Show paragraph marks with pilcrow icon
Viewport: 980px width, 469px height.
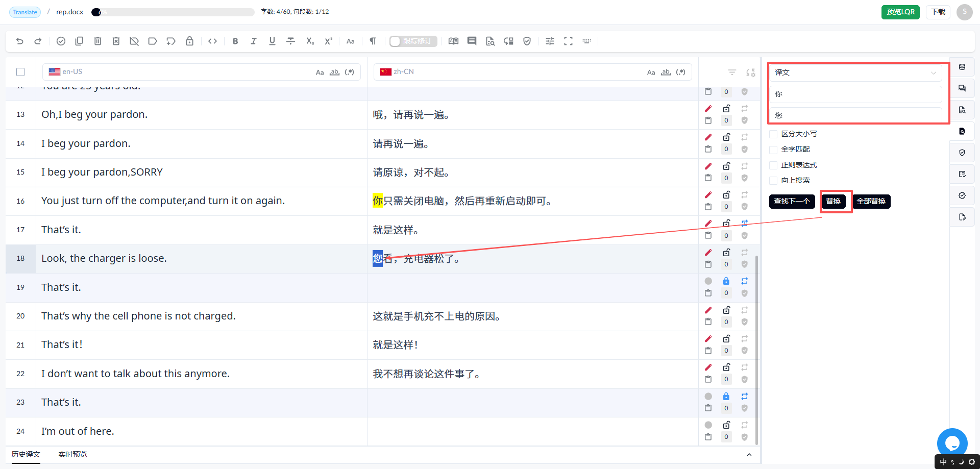tap(373, 41)
